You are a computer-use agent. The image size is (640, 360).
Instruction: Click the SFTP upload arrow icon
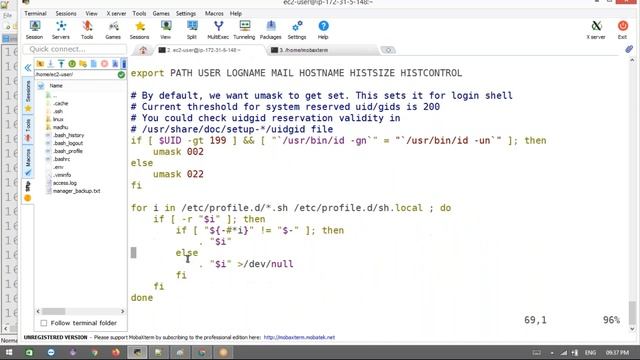pos(61,64)
